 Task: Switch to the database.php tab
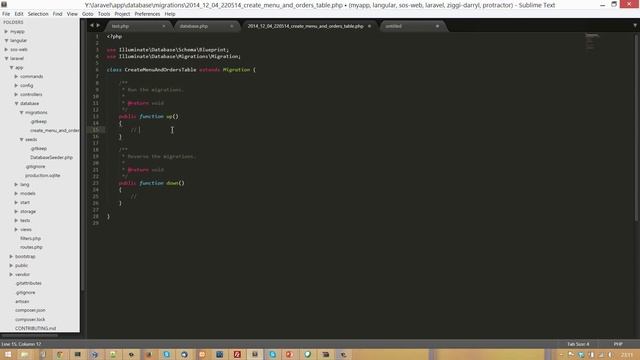207,26
